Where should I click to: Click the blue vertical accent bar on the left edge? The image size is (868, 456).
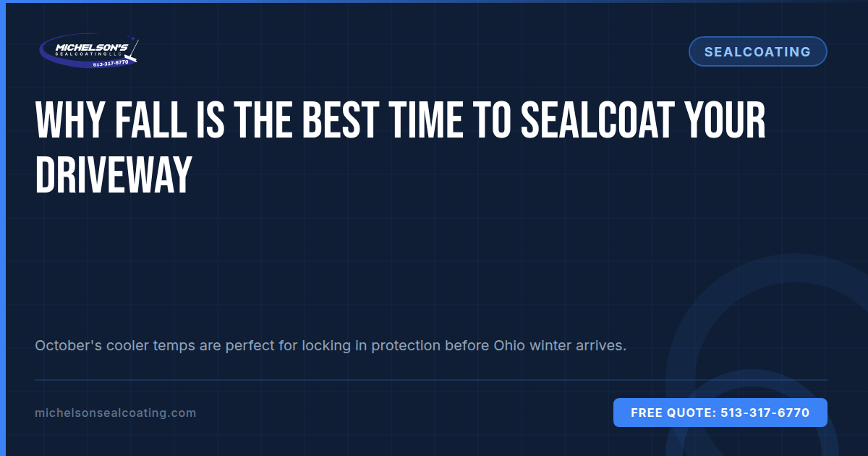click(x=2, y=228)
